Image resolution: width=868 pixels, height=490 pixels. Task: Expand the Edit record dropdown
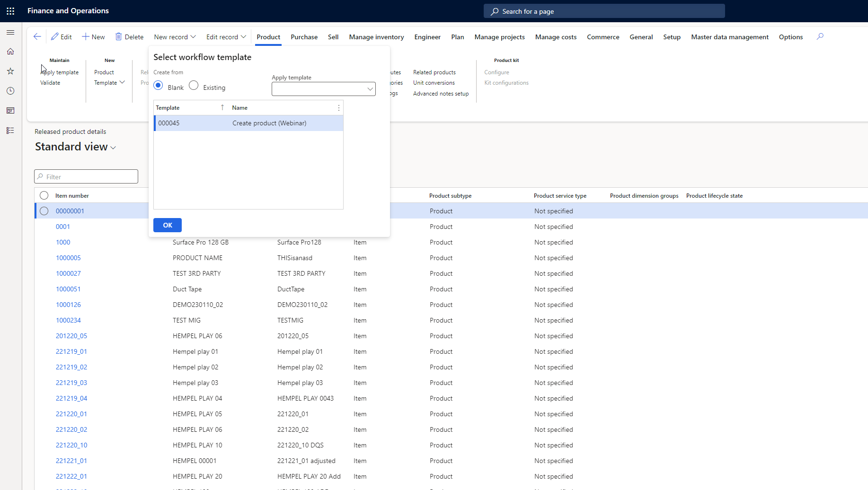pos(226,37)
